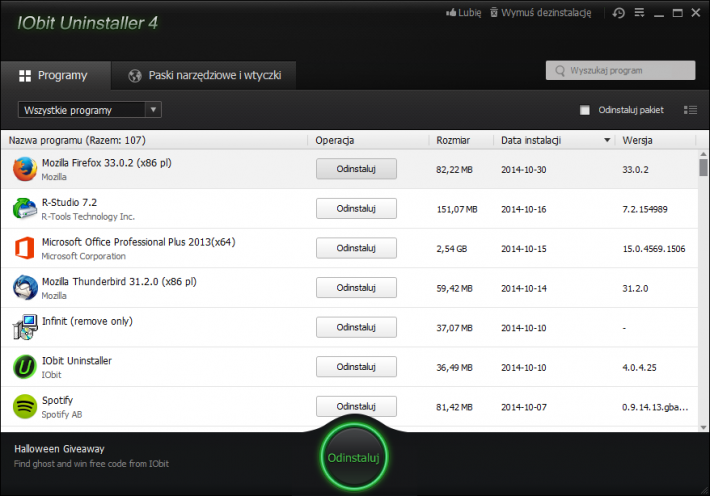The width and height of the screenshot is (710, 496).
Task: Click Find ghost and win free code text
Action: pyautogui.click(x=91, y=464)
